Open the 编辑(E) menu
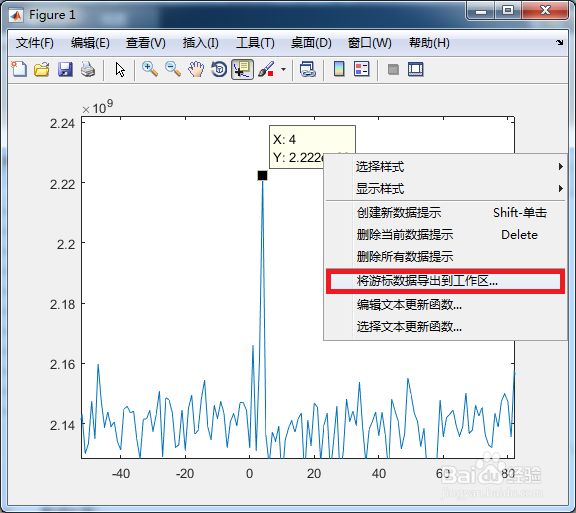The height and width of the screenshot is (513, 576). 90,43
